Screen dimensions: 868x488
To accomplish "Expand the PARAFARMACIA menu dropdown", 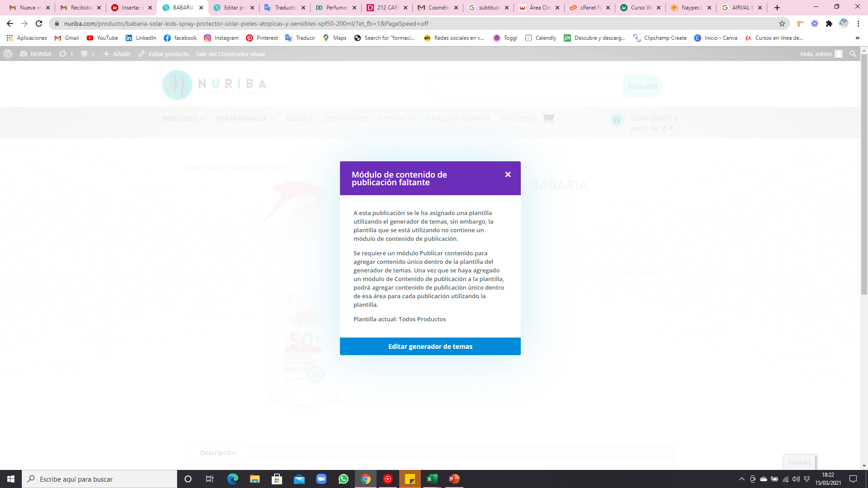I will [x=245, y=119].
